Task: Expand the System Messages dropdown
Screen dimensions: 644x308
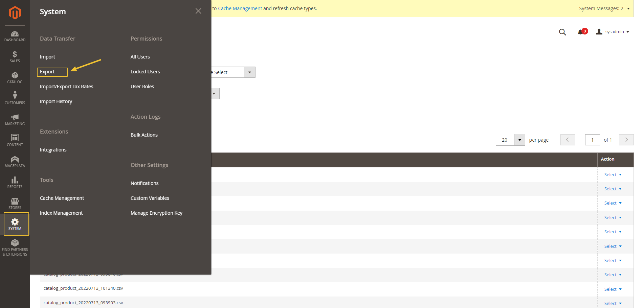Action: coord(604,8)
